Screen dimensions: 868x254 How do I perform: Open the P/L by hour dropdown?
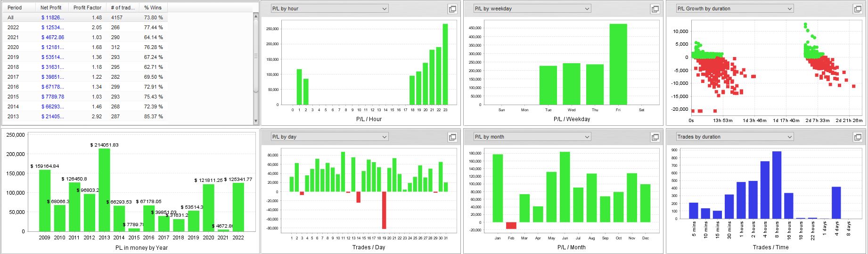[x=330, y=8]
